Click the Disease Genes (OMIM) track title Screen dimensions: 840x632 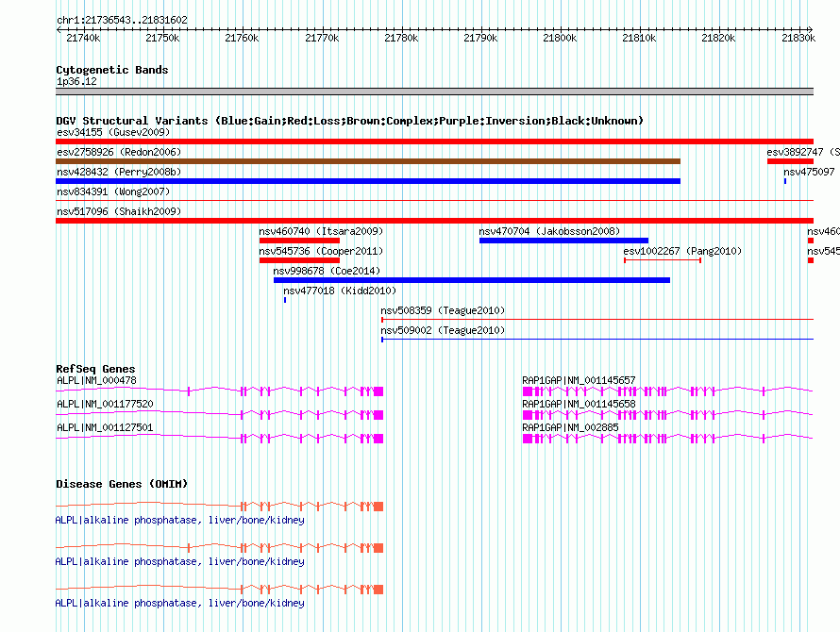point(122,484)
